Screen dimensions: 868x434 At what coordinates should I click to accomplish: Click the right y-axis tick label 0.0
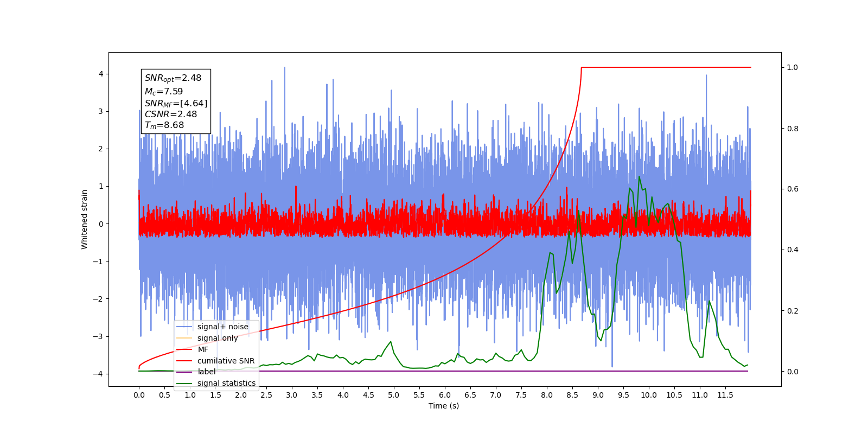[x=793, y=372]
